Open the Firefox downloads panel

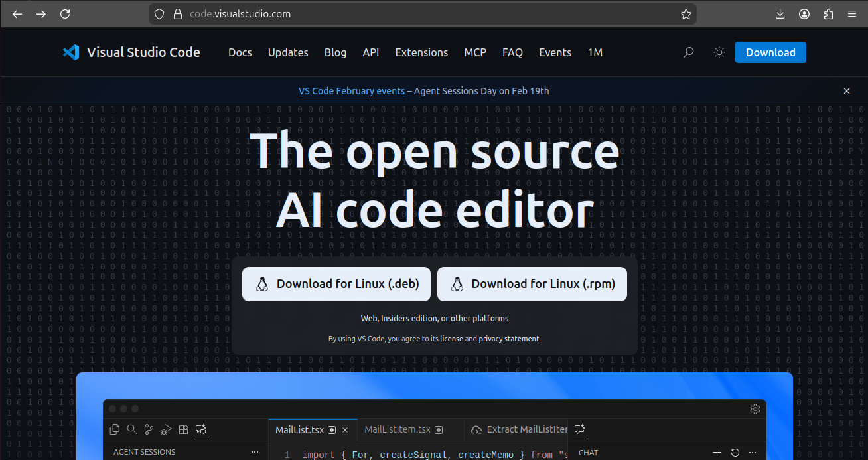pyautogui.click(x=780, y=14)
